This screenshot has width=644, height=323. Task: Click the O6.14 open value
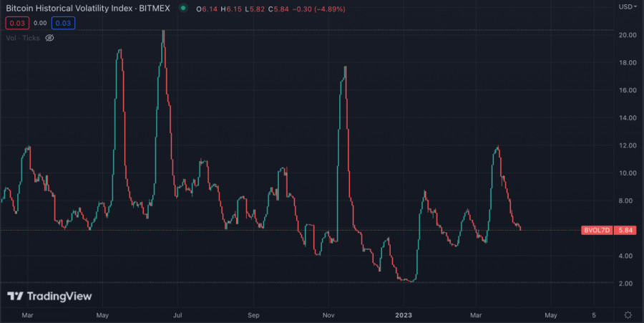coord(207,9)
